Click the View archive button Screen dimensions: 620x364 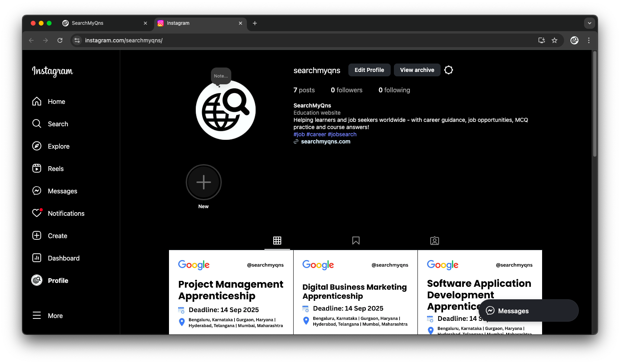(417, 70)
